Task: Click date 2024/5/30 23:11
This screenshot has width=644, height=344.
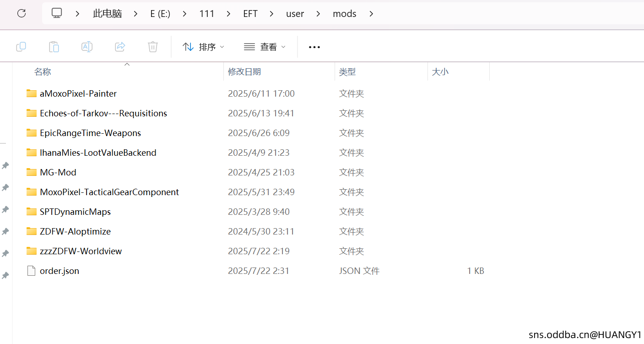Action: click(x=261, y=231)
